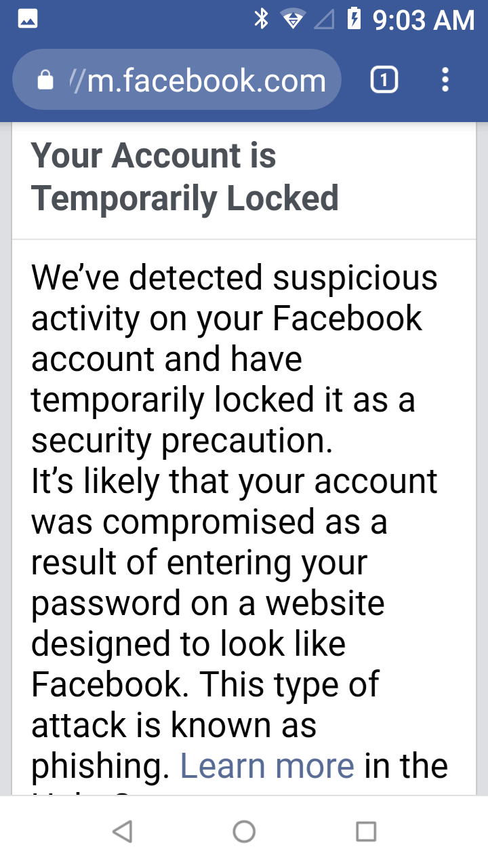Tap the word 'phishing.' in the message
This screenshot has height=868, width=488.
pos(100,766)
